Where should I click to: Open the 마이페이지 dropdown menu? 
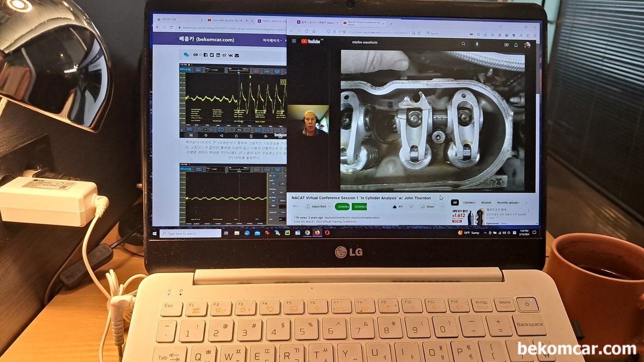tap(272, 41)
